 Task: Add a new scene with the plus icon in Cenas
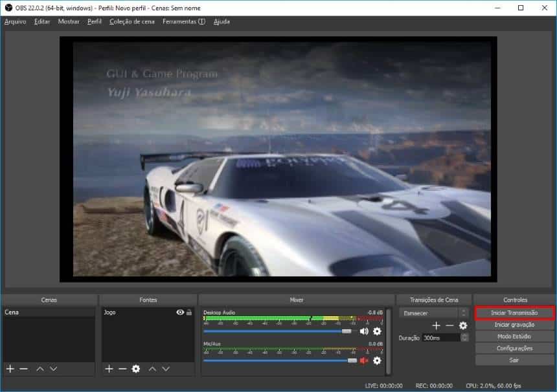[x=10, y=369]
